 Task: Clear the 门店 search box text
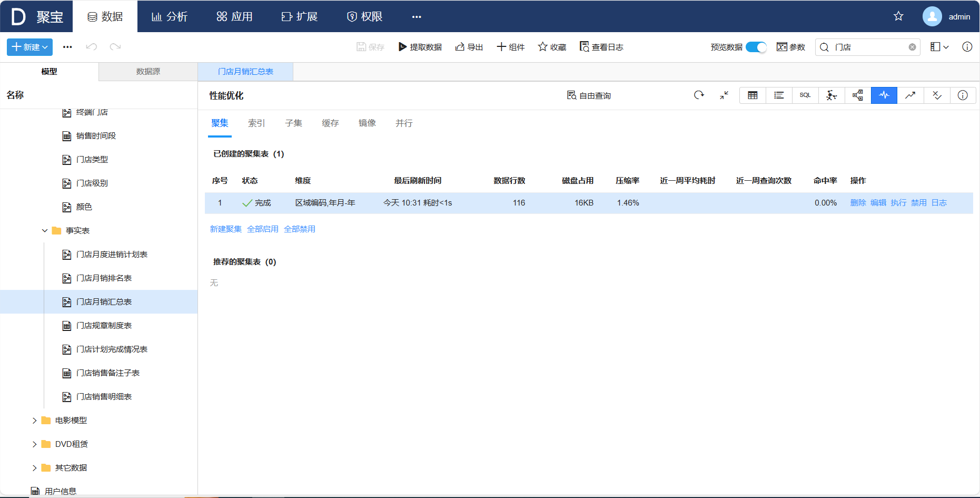tap(912, 47)
